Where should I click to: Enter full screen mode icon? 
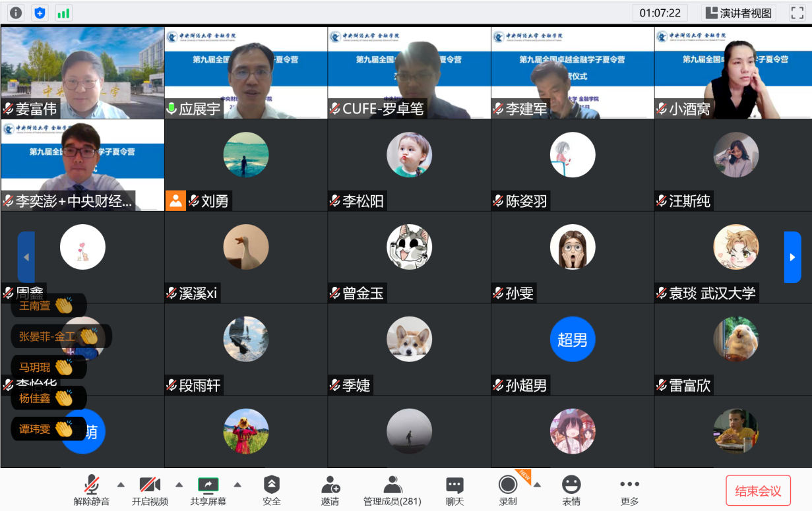click(x=797, y=13)
